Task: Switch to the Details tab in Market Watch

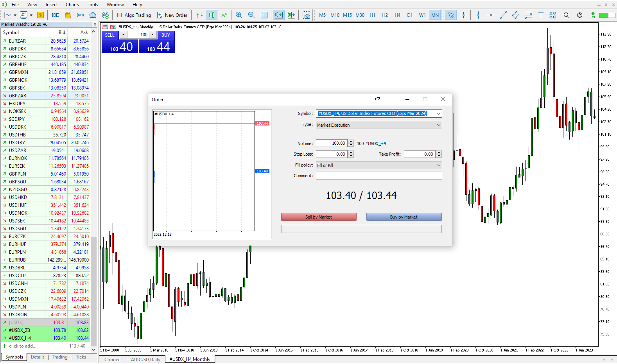Action: [38, 357]
